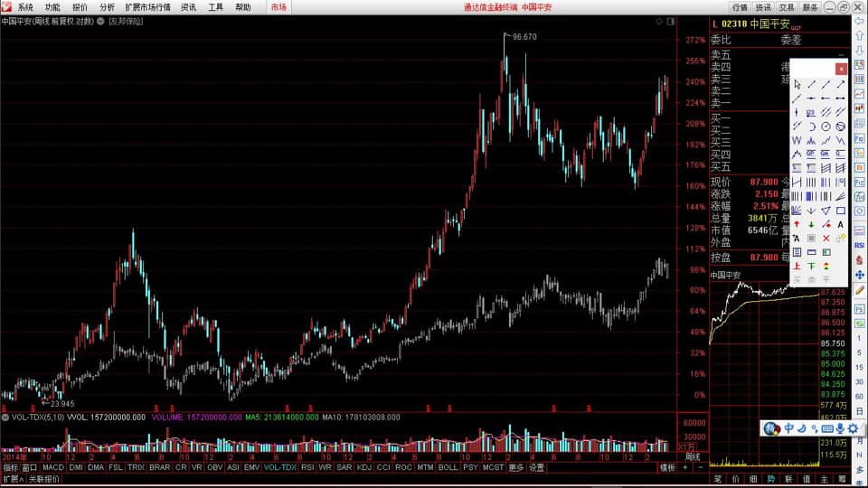Pick the green down-arrow marker tool
868x488 pixels.
pos(811,224)
